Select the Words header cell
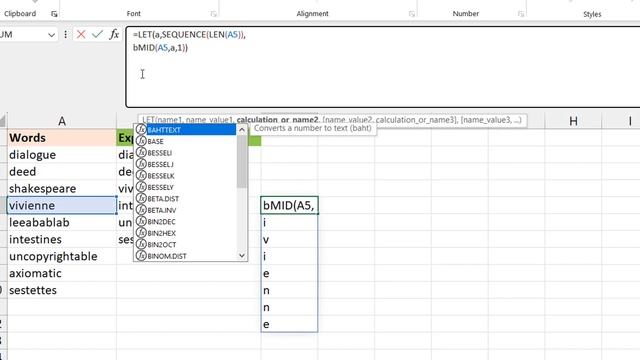 [62, 138]
